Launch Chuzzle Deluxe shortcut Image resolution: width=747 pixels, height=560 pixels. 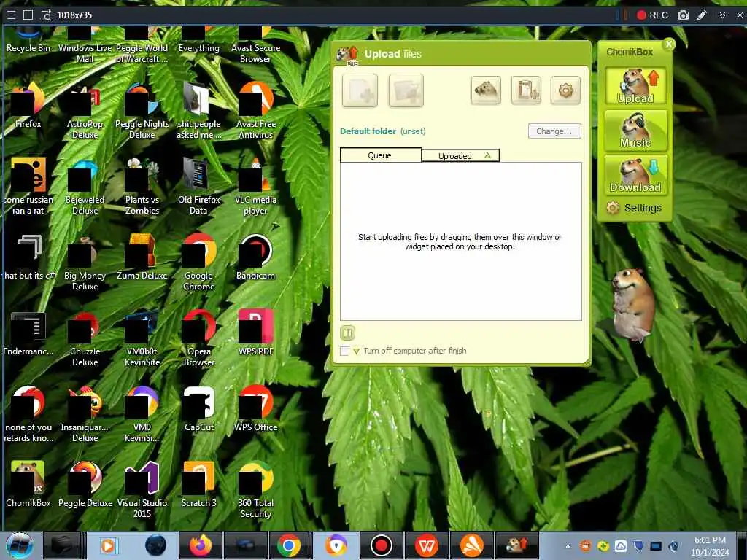[85, 338]
